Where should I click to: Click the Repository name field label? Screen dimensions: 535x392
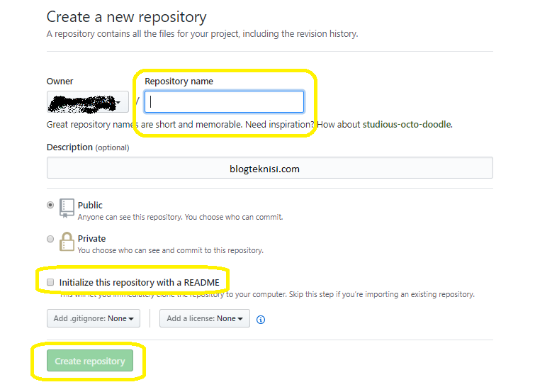coord(179,82)
